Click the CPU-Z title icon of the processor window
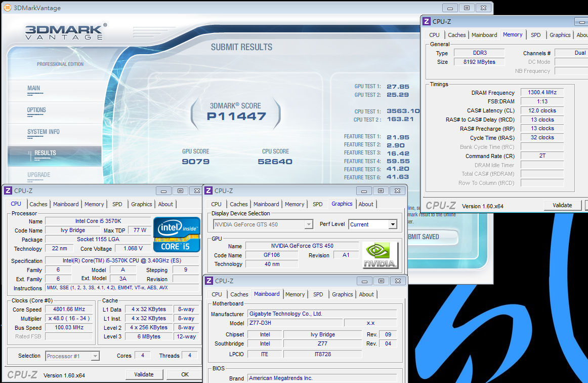Image resolution: width=588 pixels, height=383 pixels. [8, 191]
